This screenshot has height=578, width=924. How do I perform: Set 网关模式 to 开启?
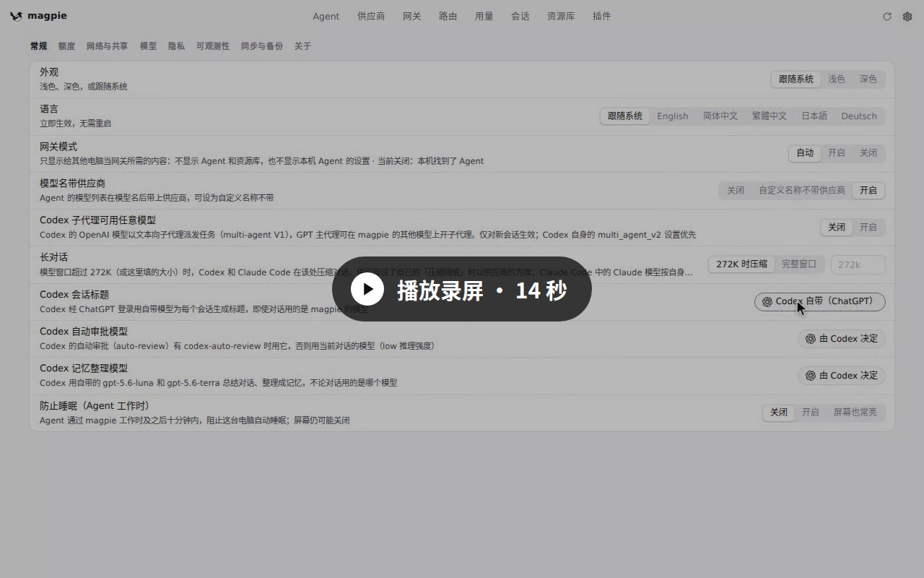[837, 152]
